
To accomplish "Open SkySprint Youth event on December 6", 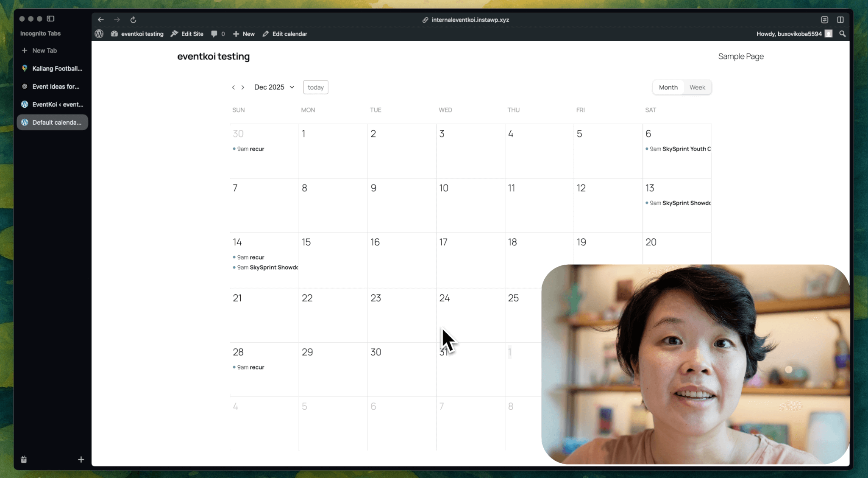I will coord(678,149).
